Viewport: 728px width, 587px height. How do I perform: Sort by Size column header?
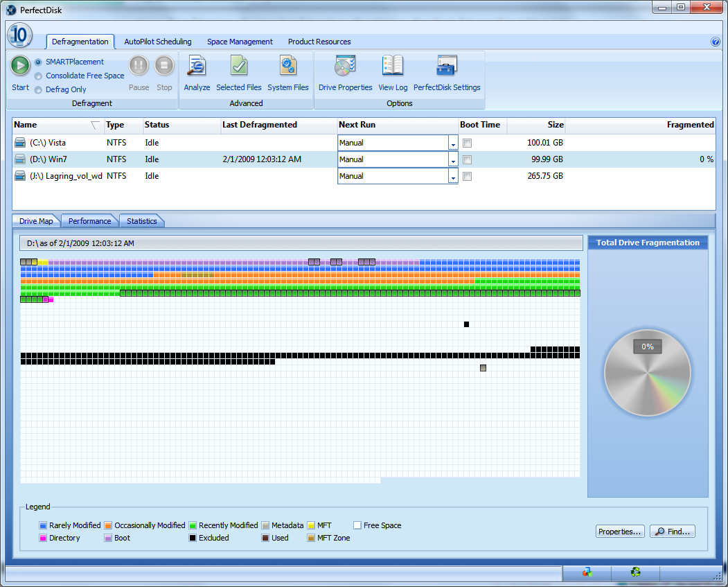[536, 125]
